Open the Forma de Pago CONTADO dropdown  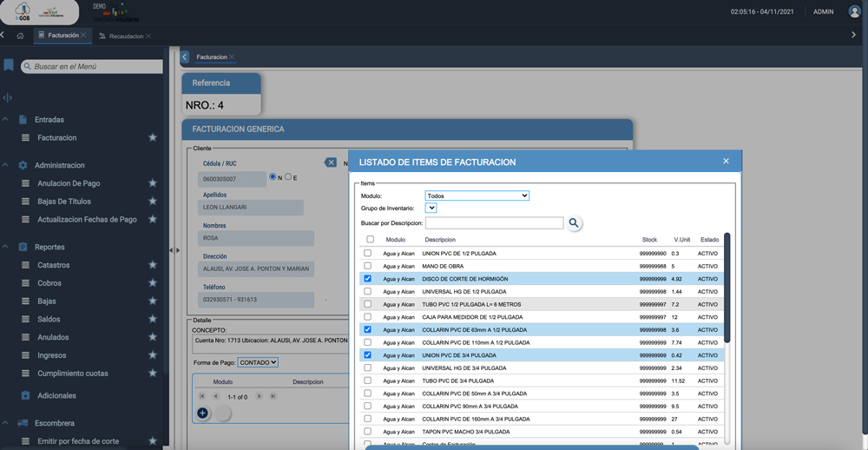[x=257, y=362]
